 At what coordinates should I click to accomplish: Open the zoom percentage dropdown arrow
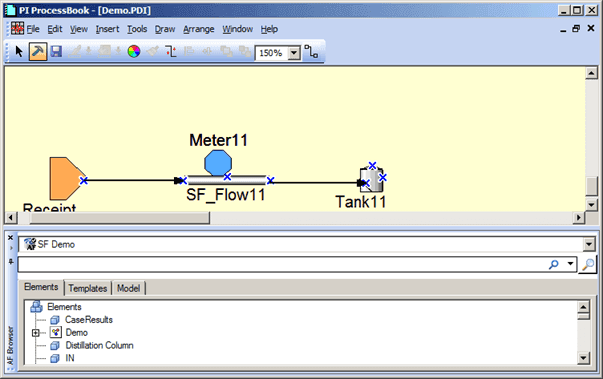point(294,53)
